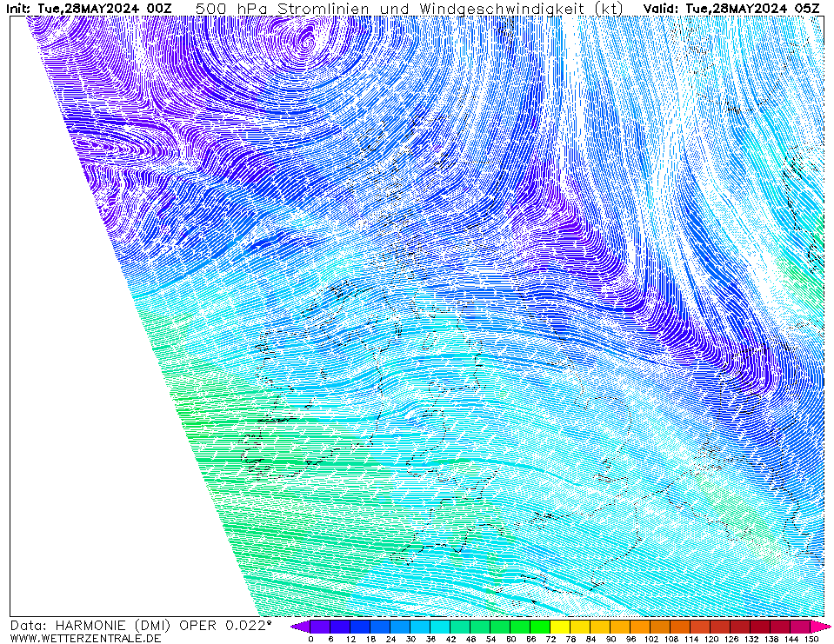Click the 'Valid: Tue,28MAY2024 05Z' text
This screenshot has width=834, height=644.
(x=731, y=8)
